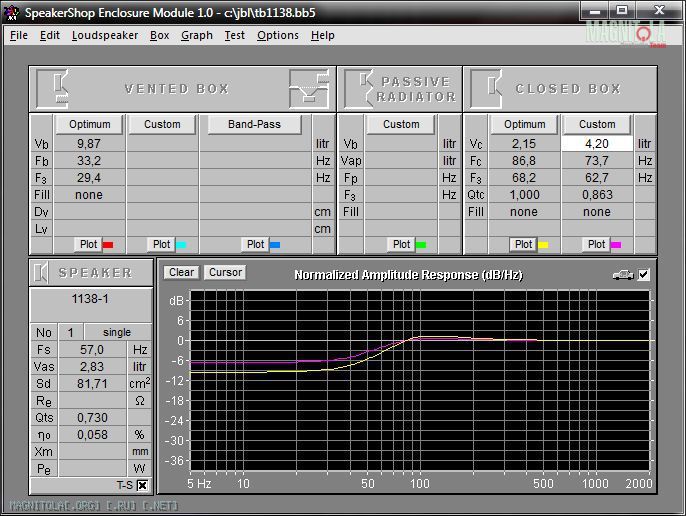The image size is (686, 516).
Task: Click the SpeakerShop app icon in title bar
Action: (x=11, y=12)
